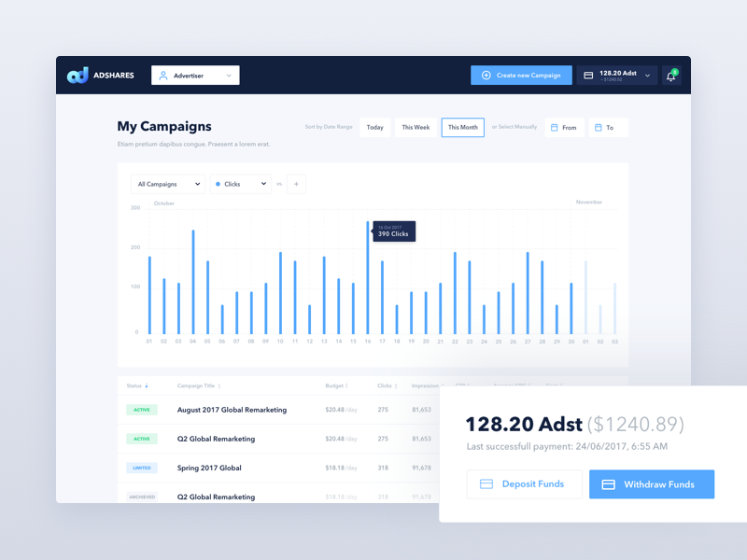
Task: Click the user icon in Advertiser selector
Action: pos(163,76)
